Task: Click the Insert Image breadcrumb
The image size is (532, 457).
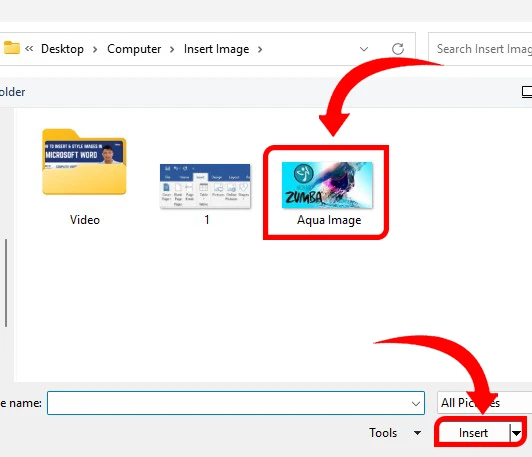Action: (216, 49)
